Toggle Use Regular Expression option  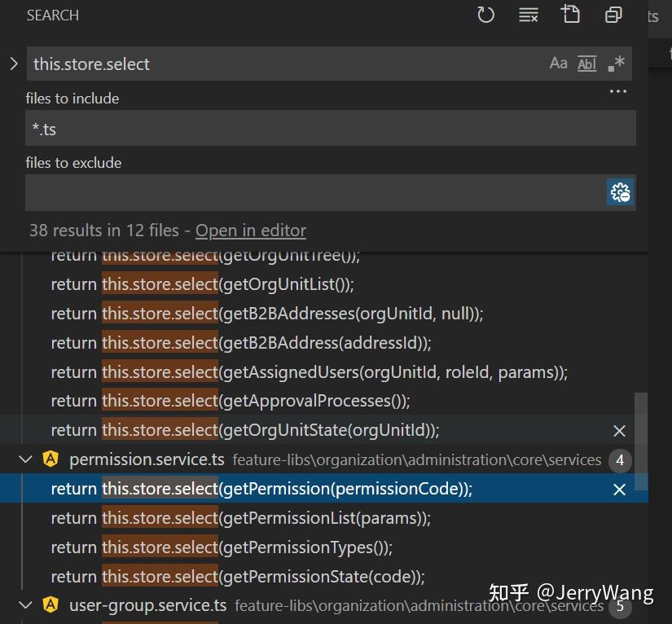click(615, 63)
